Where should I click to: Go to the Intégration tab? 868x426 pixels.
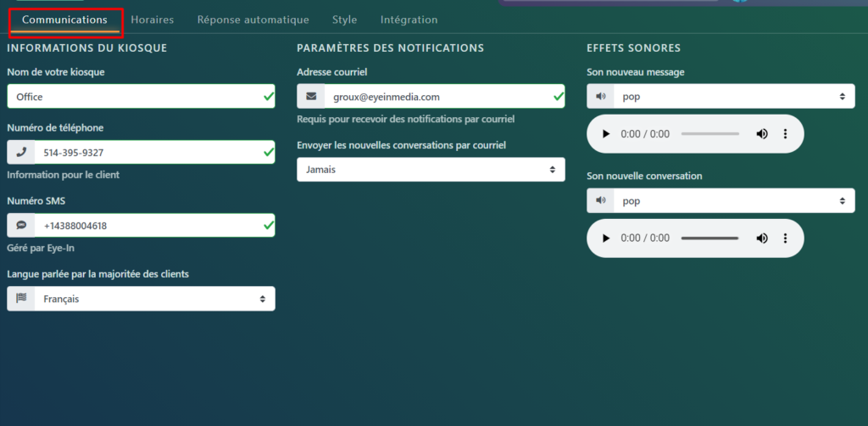[x=409, y=20]
